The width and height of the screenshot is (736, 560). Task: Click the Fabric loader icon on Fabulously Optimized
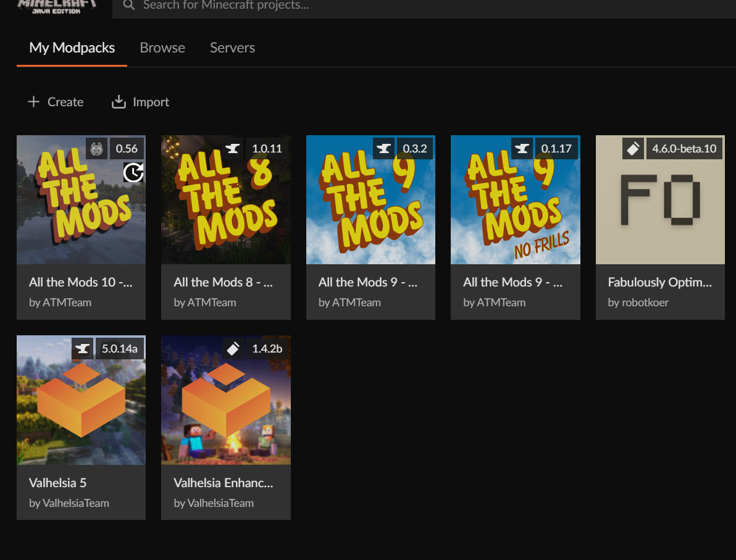[x=633, y=149]
